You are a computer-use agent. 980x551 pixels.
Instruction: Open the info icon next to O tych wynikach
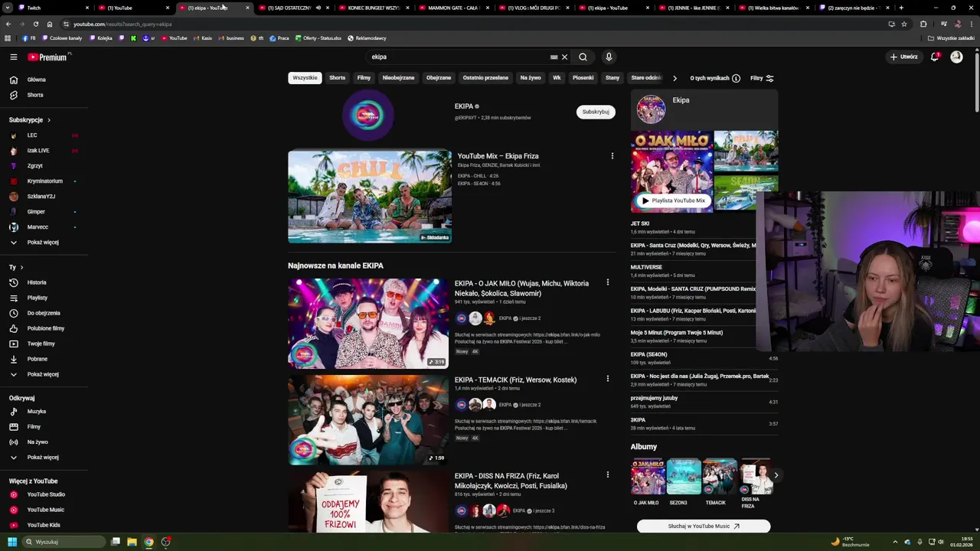(x=736, y=78)
